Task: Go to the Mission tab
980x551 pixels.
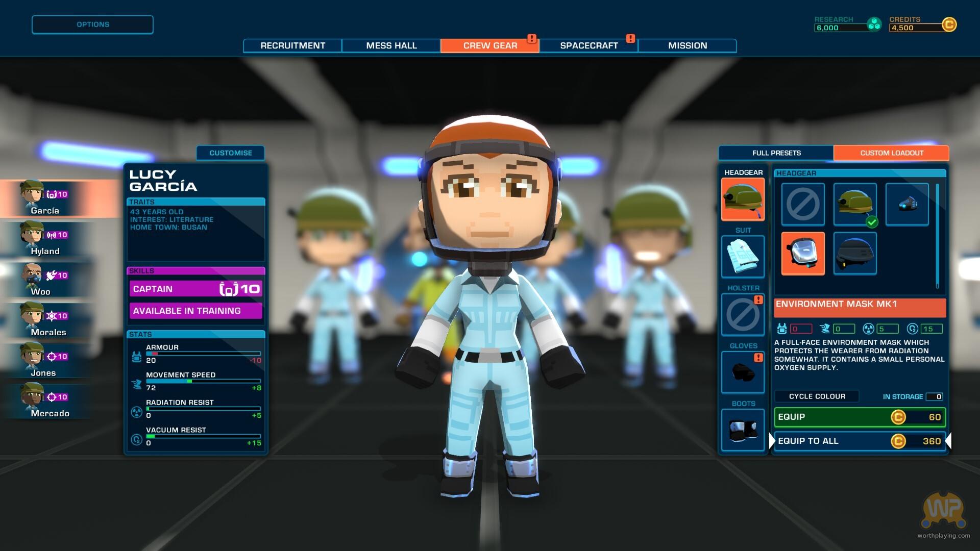Action: (687, 45)
